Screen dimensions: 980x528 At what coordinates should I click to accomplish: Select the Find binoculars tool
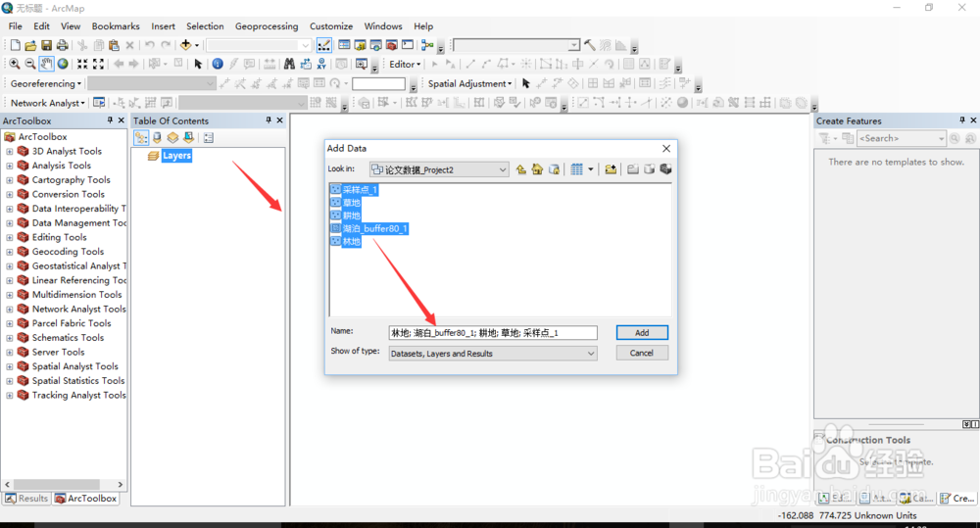pos(289,64)
